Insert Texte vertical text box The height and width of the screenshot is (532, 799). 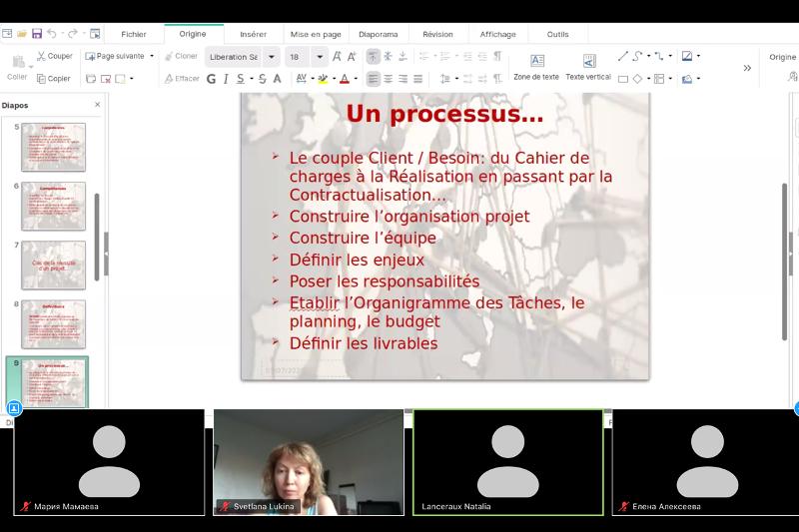588,66
